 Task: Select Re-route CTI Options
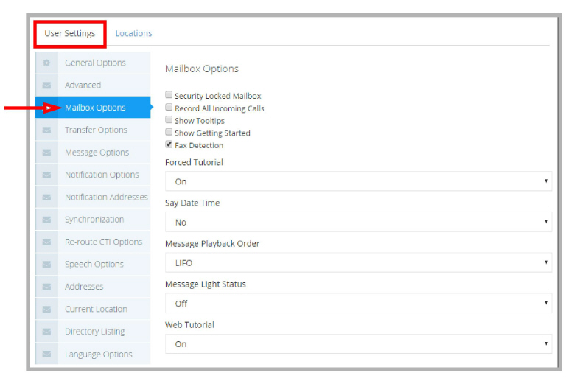pyautogui.click(x=93, y=242)
